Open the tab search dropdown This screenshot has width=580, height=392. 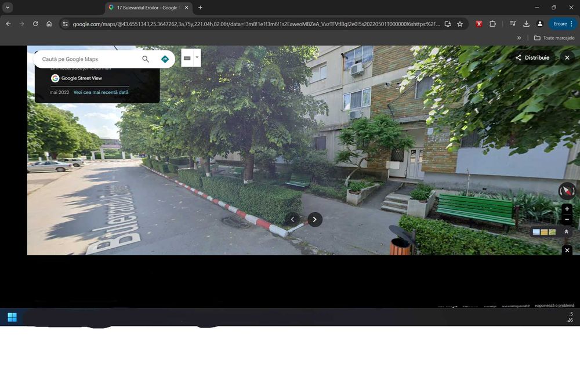[x=8, y=8]
